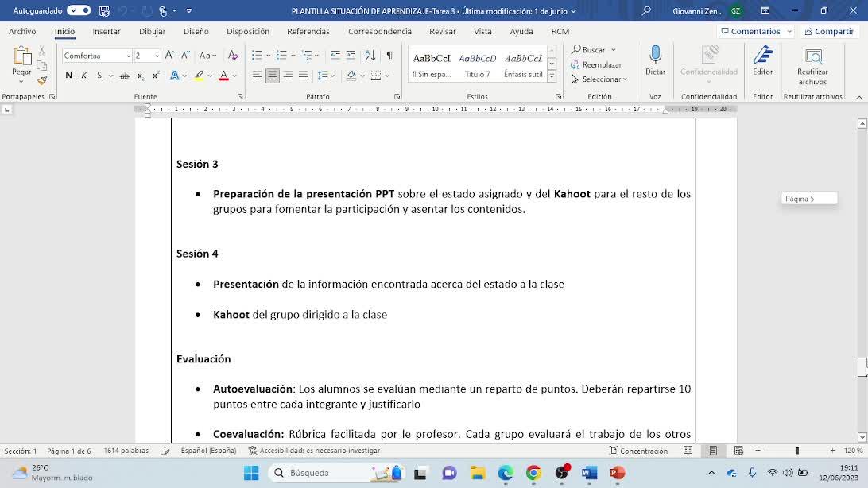This screenshot has width=868, height=488.
Task: Open the change case Aa dropdown
Action: click(x=208, y=56)
